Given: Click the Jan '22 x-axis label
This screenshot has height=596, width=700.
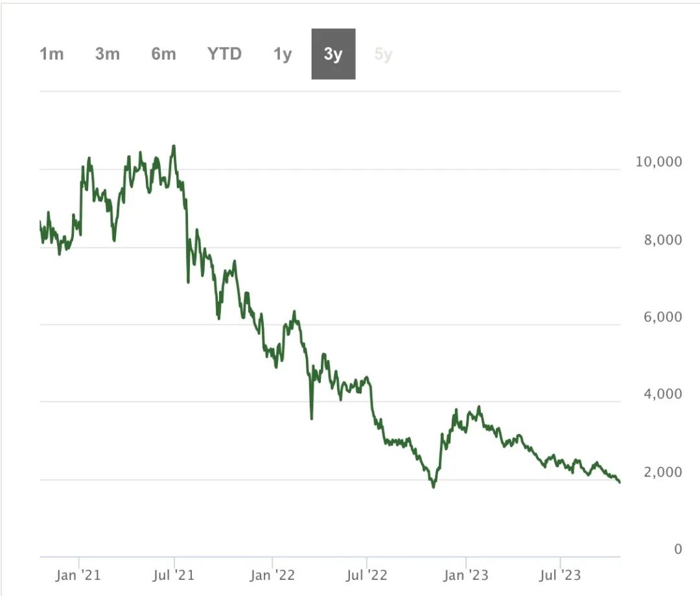Looking at the screenshot, I should (x=272, y=575).
